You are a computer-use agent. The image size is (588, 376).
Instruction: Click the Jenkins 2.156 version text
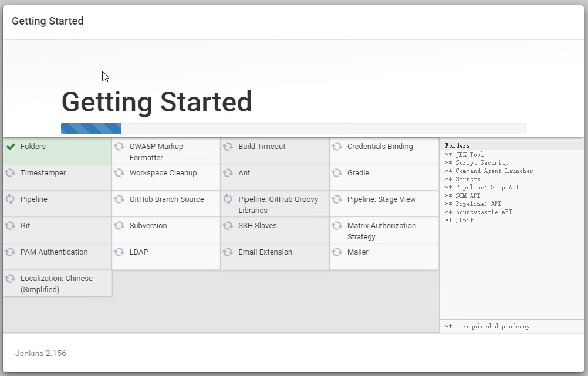[x=40, y=353]
